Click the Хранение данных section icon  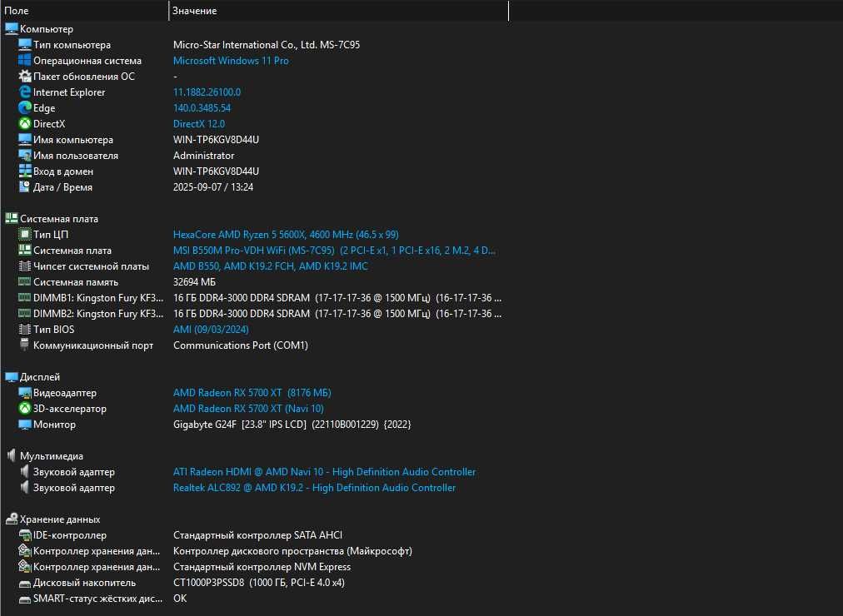(12, 519)
